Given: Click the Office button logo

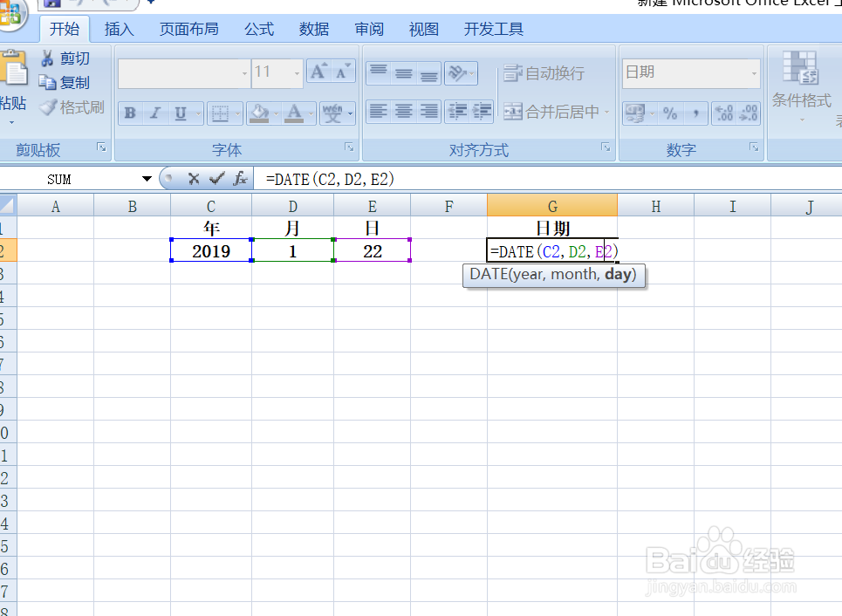Looking at the screenshot, I should pos(10,13).
